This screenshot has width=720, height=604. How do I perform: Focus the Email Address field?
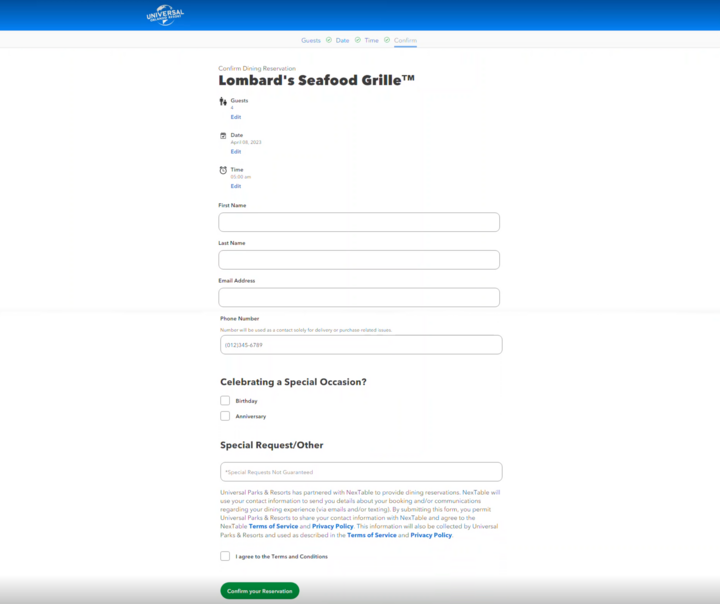pos(359,297)
